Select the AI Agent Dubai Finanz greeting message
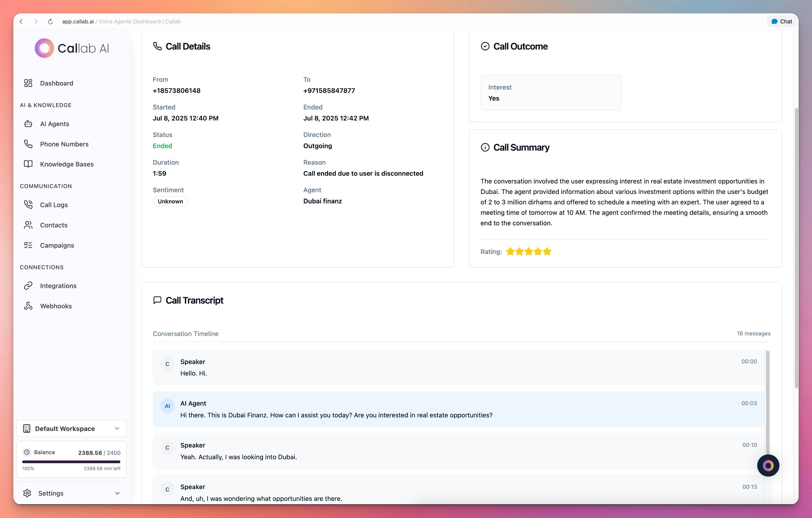Viewport: 812px width, 518px height. click(458, 409)
